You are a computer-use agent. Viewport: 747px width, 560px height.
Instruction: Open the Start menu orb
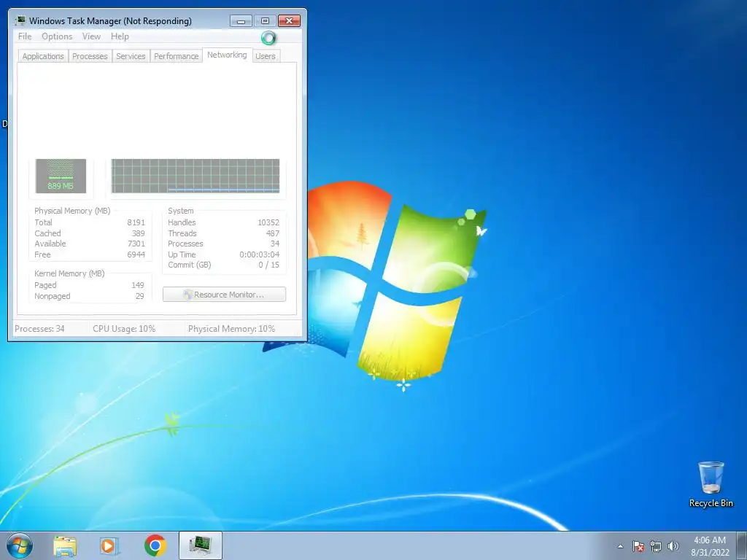[20, 545]
